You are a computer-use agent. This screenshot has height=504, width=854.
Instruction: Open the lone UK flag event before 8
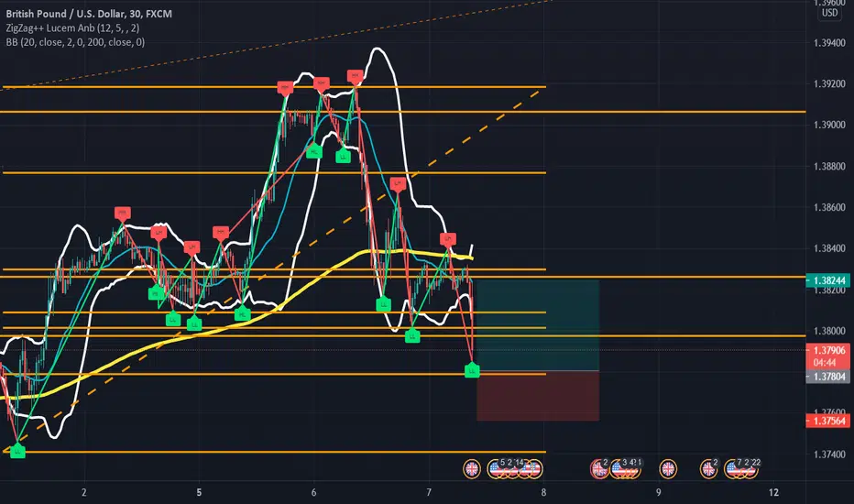(x=472, y=468)
